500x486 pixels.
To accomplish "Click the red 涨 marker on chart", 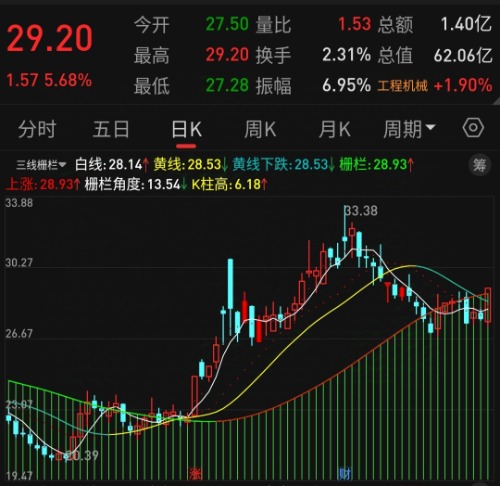I will (x=196, y=474).
